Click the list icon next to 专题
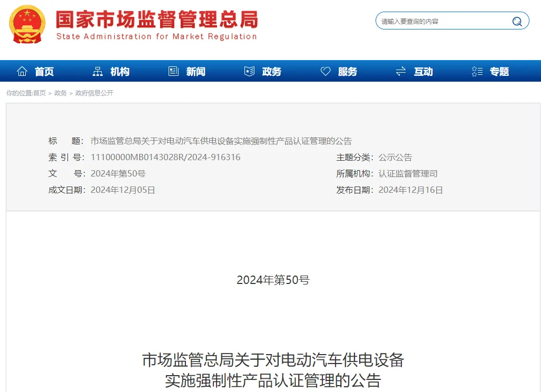The height and width of the screenshot is (392, 541). [477, 70]
